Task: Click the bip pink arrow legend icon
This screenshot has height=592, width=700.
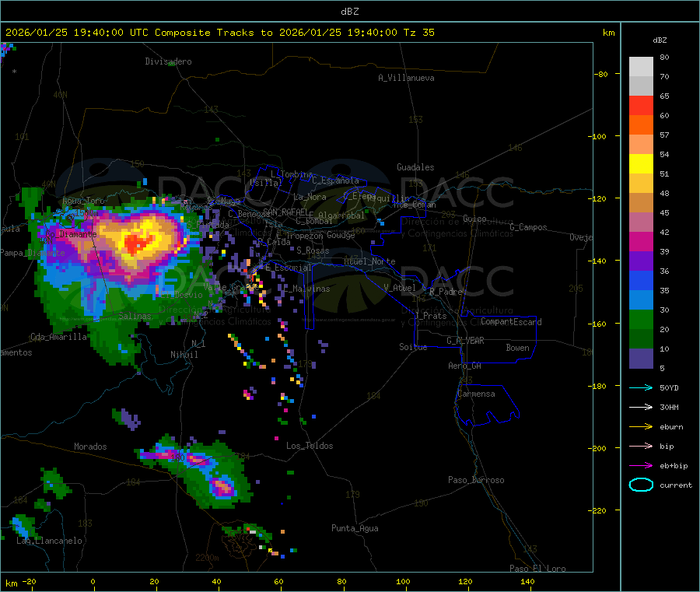Action: [641, 446]
